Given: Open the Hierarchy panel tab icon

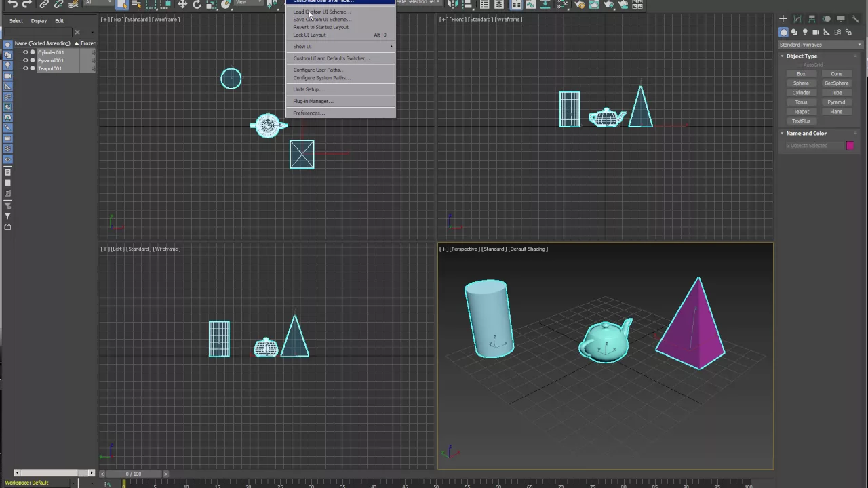Looking at the screenshot, I should click(811, 18).
